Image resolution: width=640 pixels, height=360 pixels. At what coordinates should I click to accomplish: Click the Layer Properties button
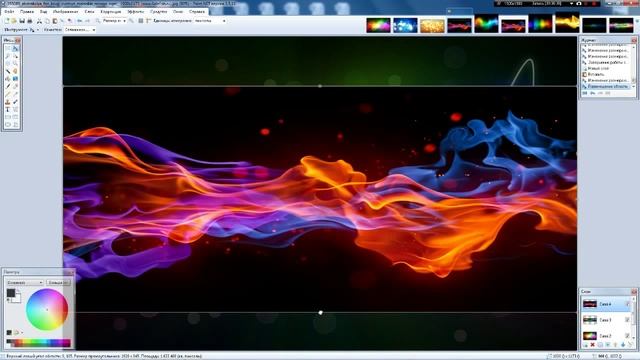pos(630,345)
